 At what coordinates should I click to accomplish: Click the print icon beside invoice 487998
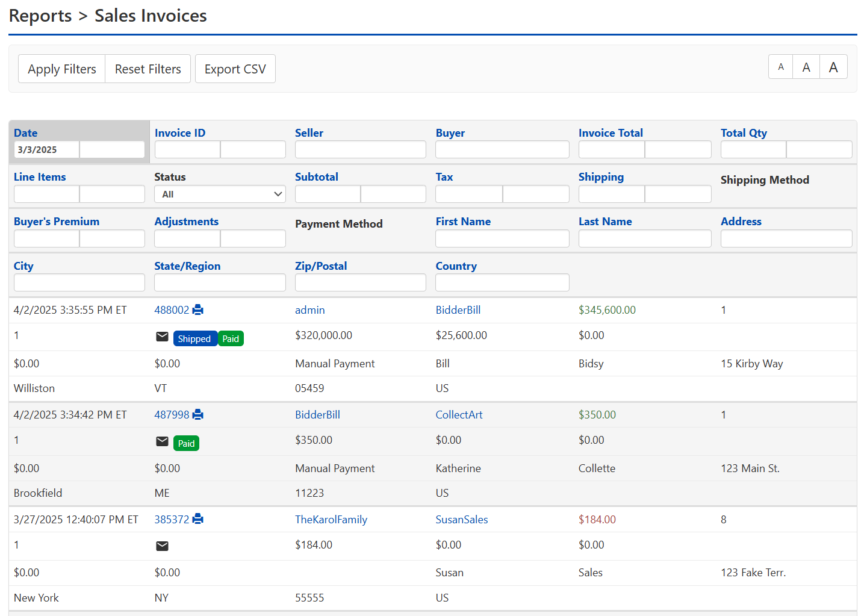(197, 415)
